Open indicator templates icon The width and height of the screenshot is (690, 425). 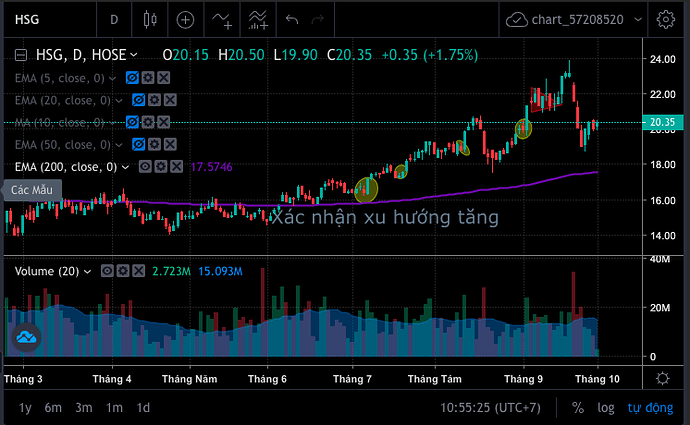(x=258, y=19)
